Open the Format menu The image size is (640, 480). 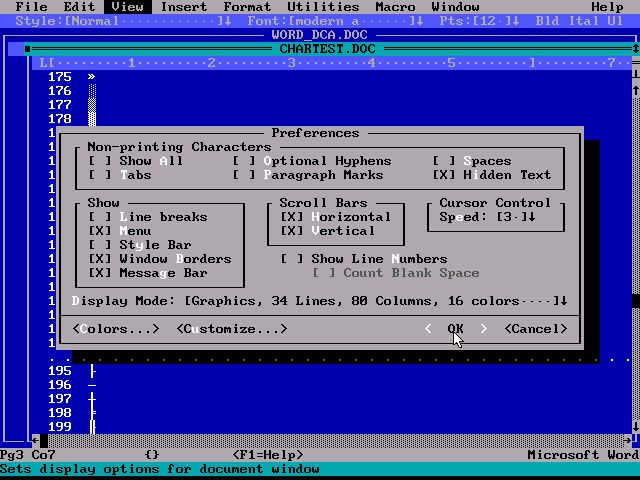(247, 7)
